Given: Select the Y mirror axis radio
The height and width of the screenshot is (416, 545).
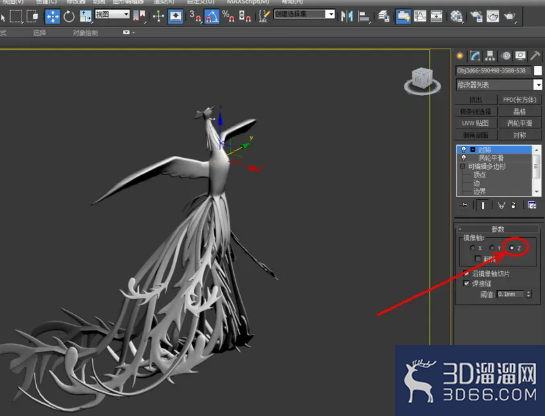Looking at the screenshot, I should click(x=492, y=248).
